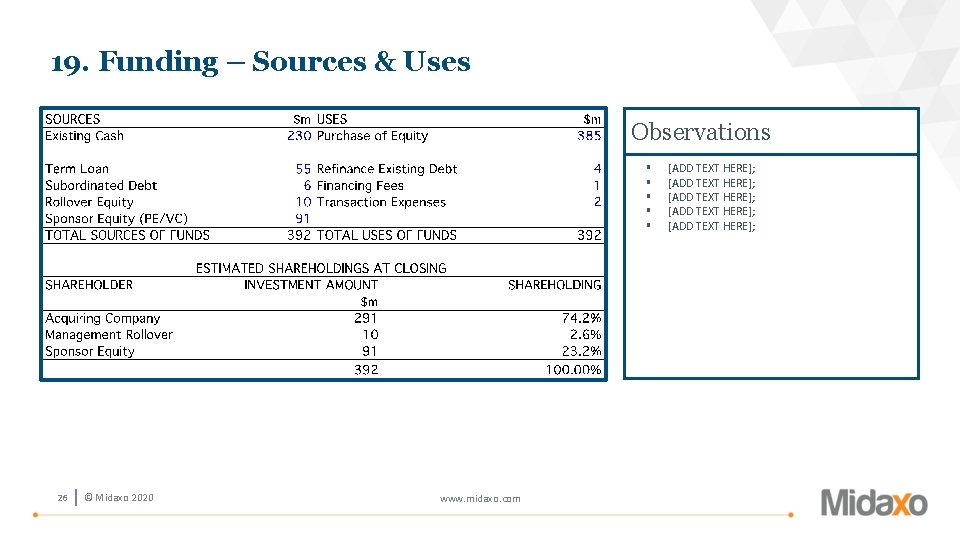Select 'Refinance Existing Debt' label
The image size is (960, 540).
[x=387, y=169]
